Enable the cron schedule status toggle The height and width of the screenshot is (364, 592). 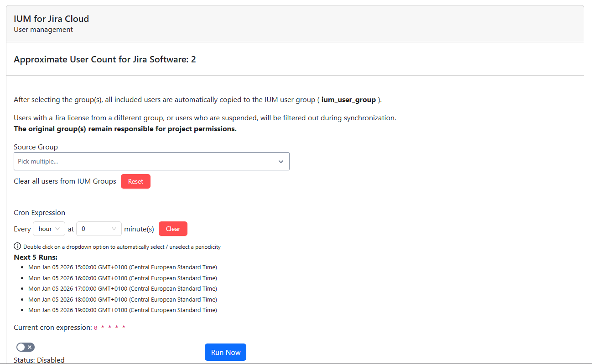25,347
